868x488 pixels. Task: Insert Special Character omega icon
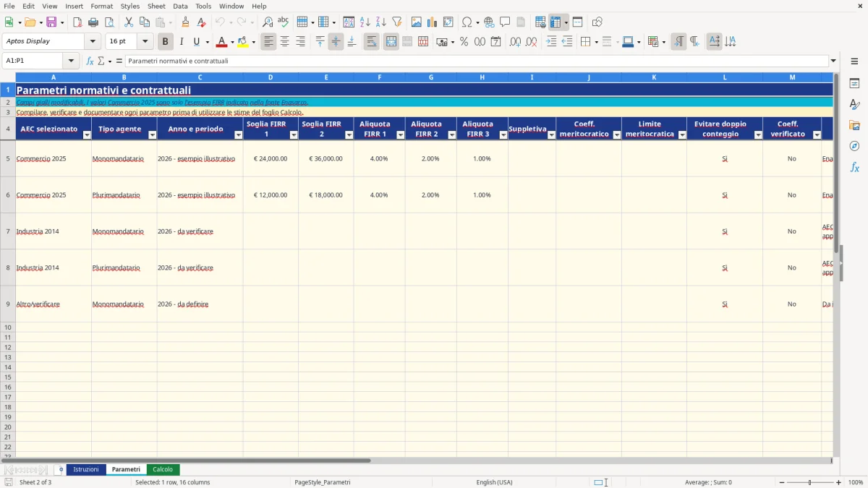(467, 22)
